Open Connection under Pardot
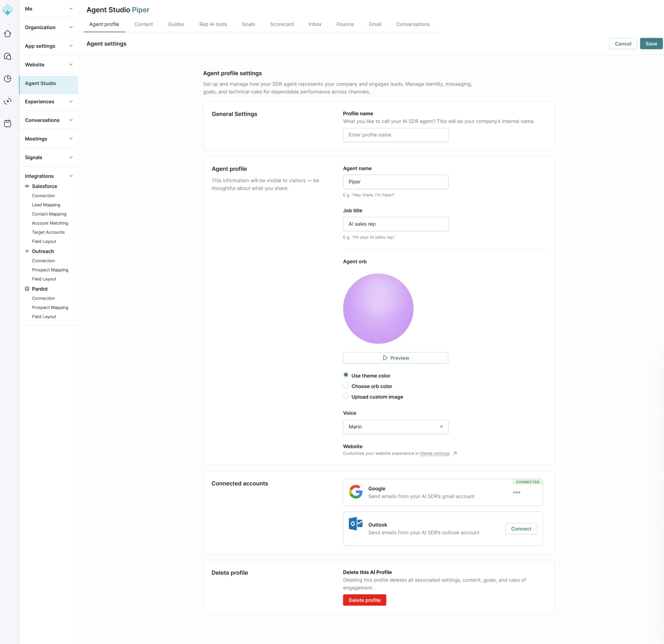The width and height of the screenshot is (664, 644). tap(43, 298)
